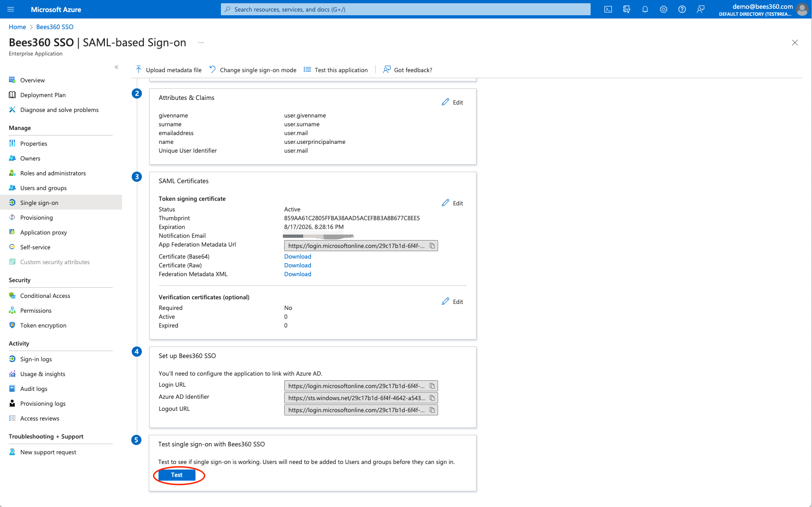The height and width of the screenshot is (507, 812).
Task: Open the top bar feedback icon
Action: [x=701, y=9]
